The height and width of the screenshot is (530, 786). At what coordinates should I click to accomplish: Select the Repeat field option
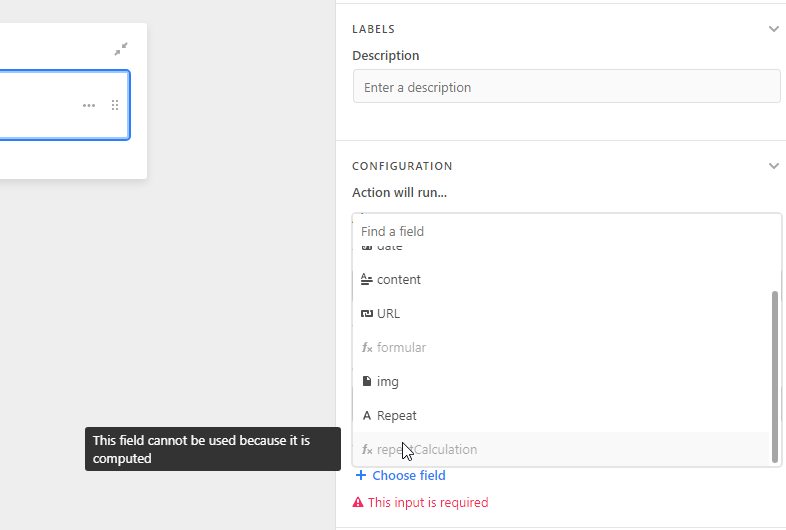pyautogui.click(x=561, y=416)
